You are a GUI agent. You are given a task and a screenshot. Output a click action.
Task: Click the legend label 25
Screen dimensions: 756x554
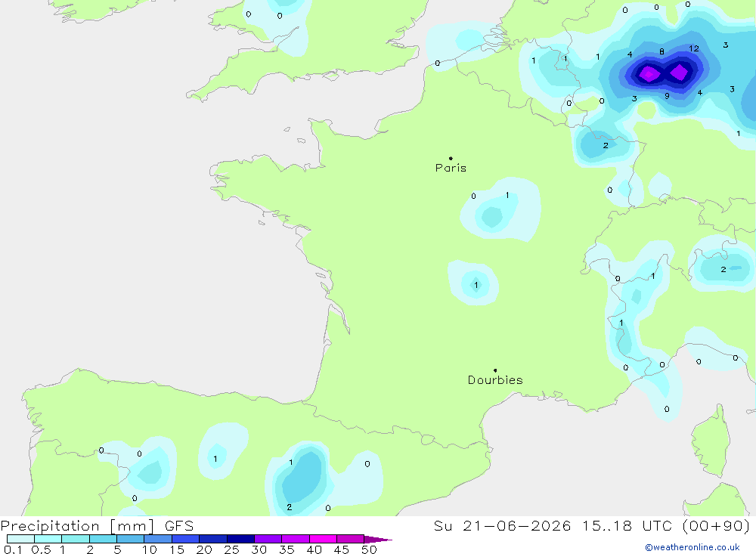(x=231, y=549)
